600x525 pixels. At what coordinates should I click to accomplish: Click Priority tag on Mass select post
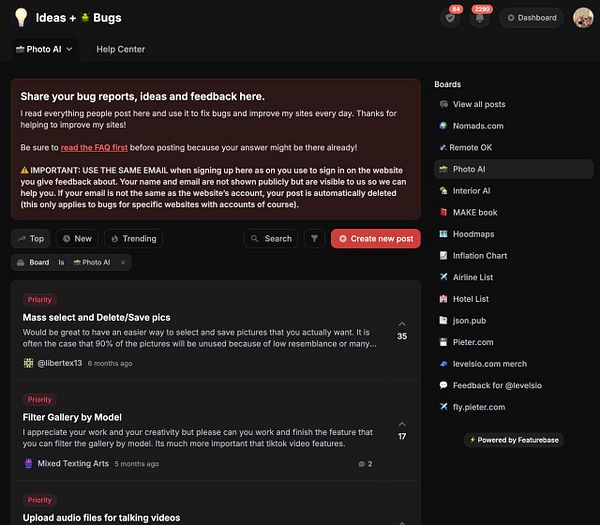tap(39, 300)
